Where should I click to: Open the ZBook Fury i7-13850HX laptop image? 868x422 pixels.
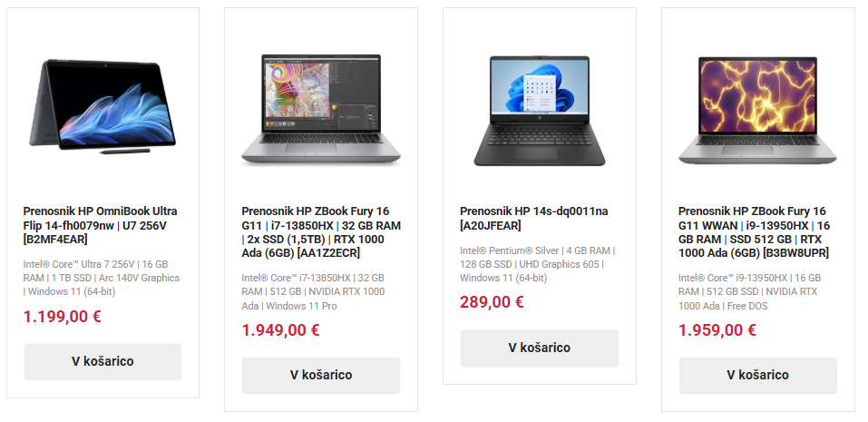point(321,109)
